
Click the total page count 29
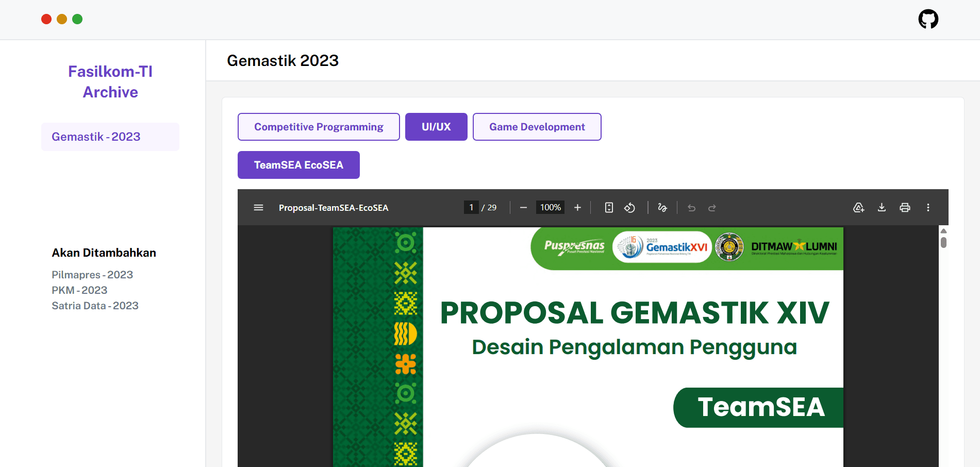(x=492, y=208)
